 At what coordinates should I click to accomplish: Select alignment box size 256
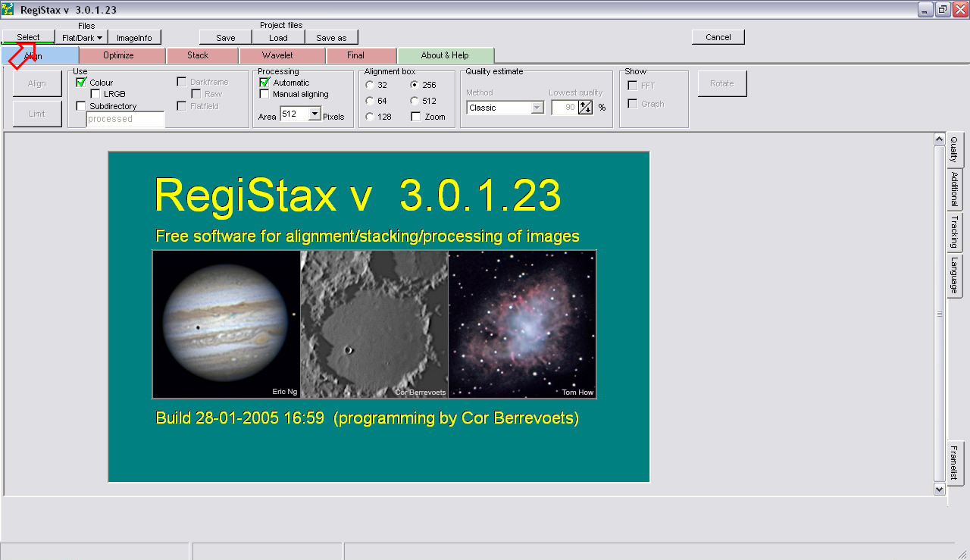tap(415, 85)
